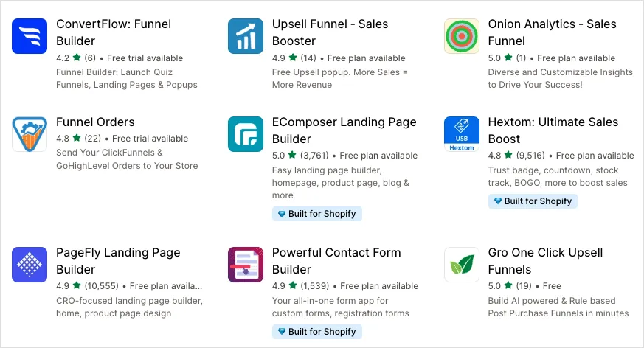Click the ConvertFlow app icon

pos(30,35)
